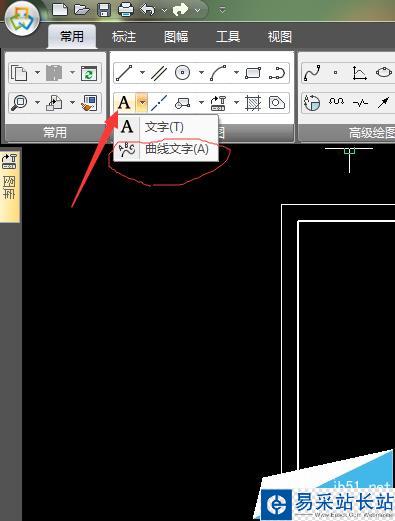
Task: Expand the insert block dropdown arrow
Action: click(236, 102)
